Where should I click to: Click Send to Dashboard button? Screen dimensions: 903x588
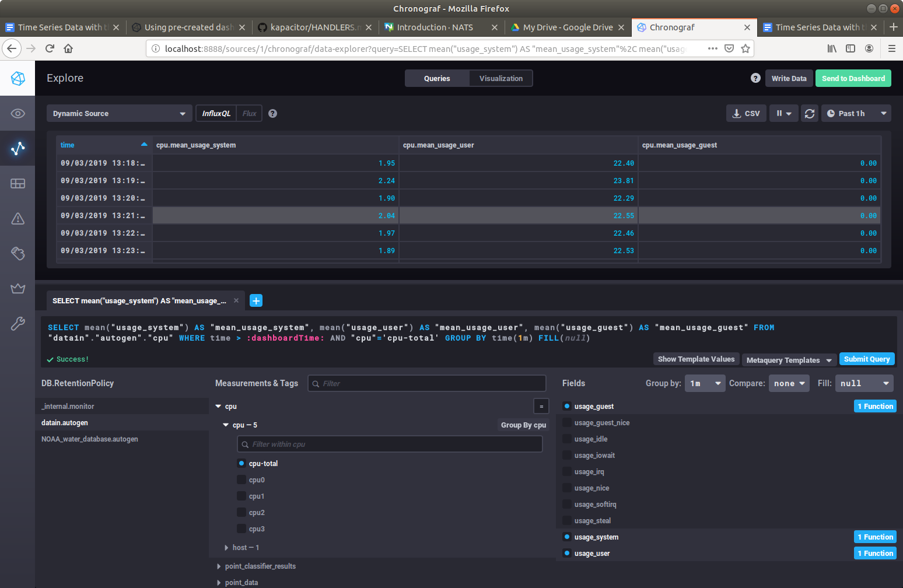click(853, 79)
